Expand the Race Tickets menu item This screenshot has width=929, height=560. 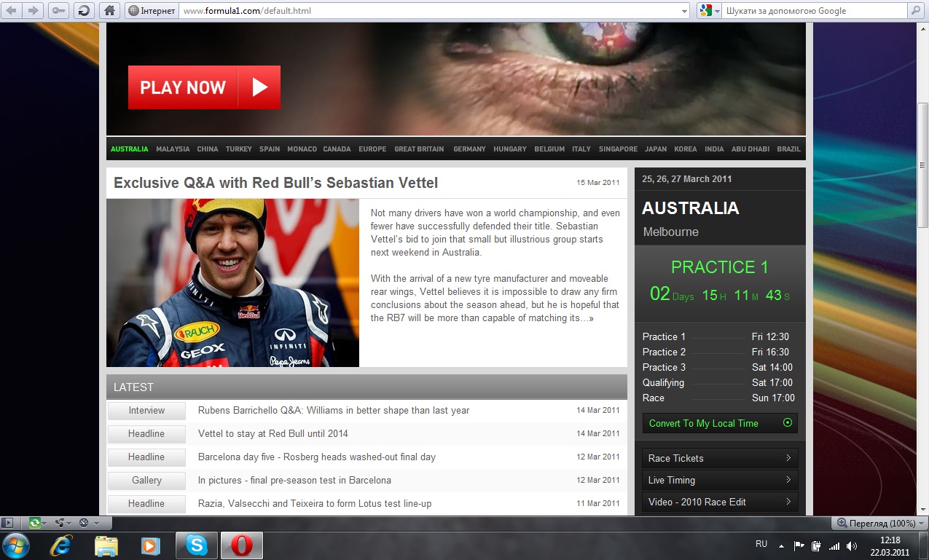tap(720, 458)
